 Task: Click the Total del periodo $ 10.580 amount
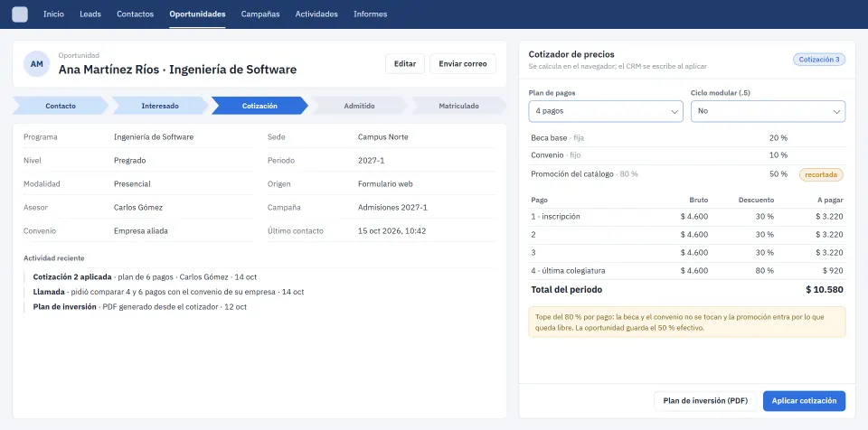(x=825, y=289)
